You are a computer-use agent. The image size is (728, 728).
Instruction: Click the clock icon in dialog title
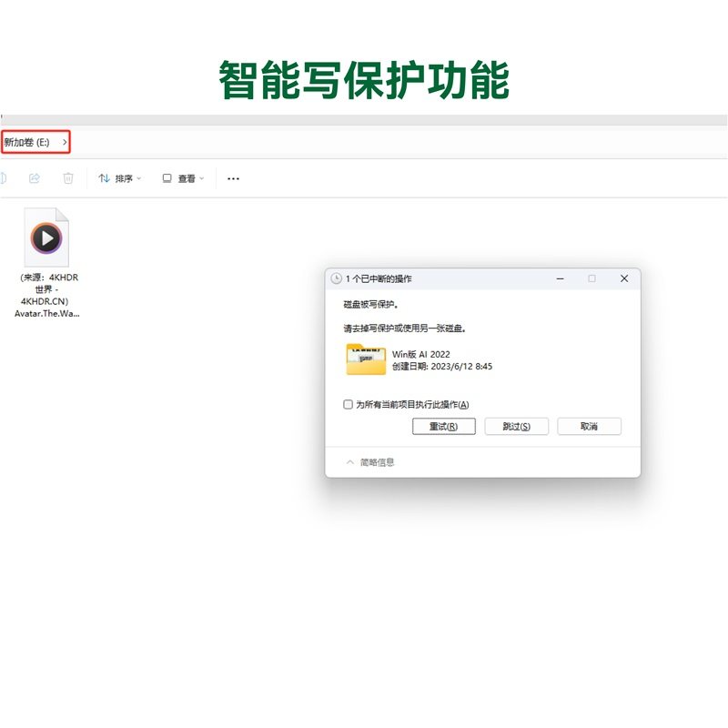pyautogui.click(x=337, y=278)
